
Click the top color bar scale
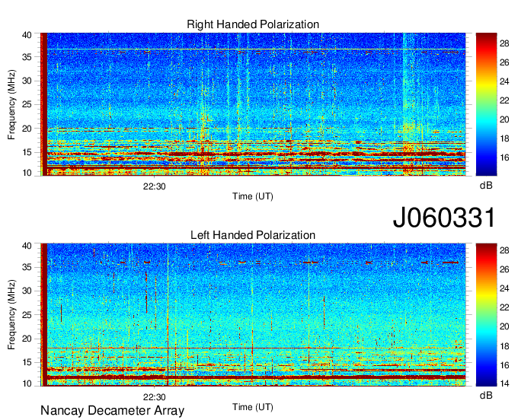pos(486,104)
